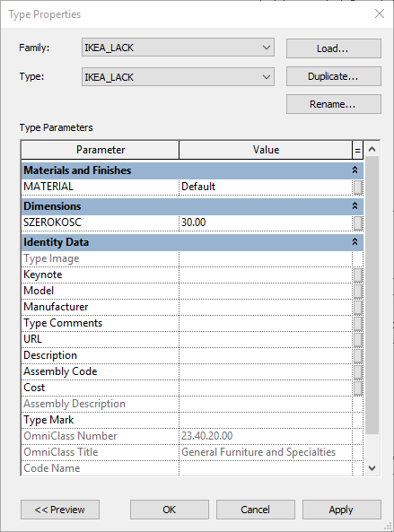Viewport: 394px width, 532px height.
Task: Click the Type Image parameter label
Action: pos(51,258)
